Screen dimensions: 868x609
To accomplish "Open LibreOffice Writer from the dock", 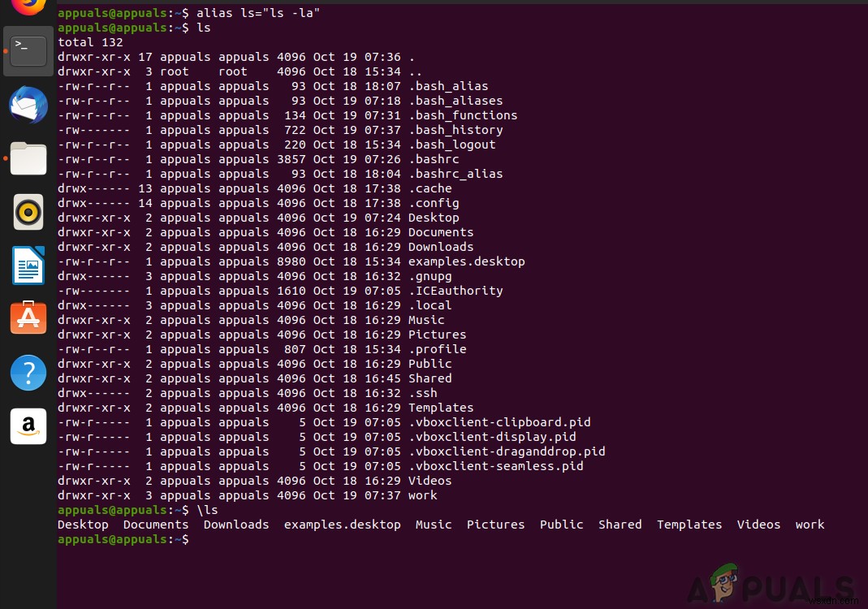I will click(x=28, y=266).
